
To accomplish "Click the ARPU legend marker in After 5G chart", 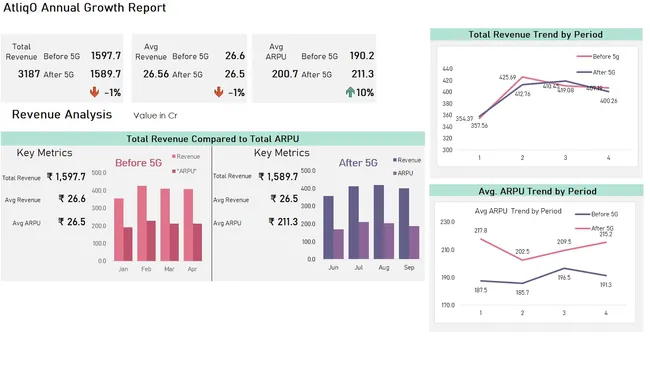I will coord(395,173).
